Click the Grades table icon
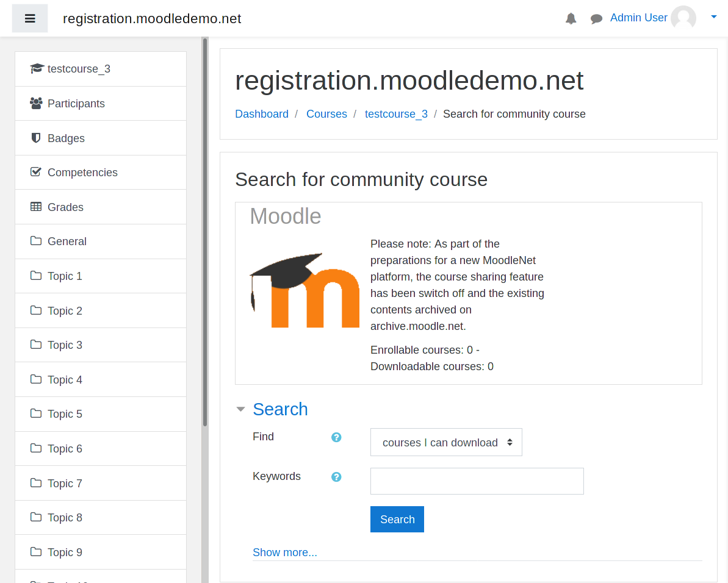This screenshot has height=583, width=728. pyautogui.click(x=36, y=207)
